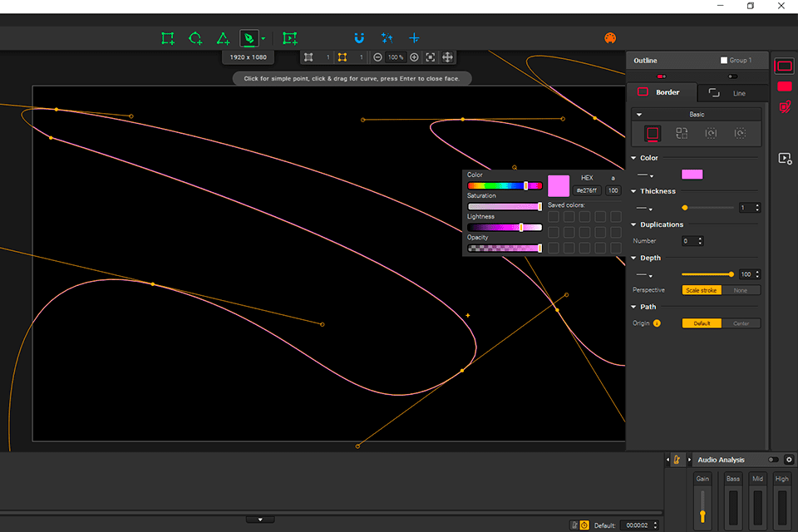This screenshot has width=798, height=532.
Task: Click the zoom in plus button
Action: click(412, 57)
